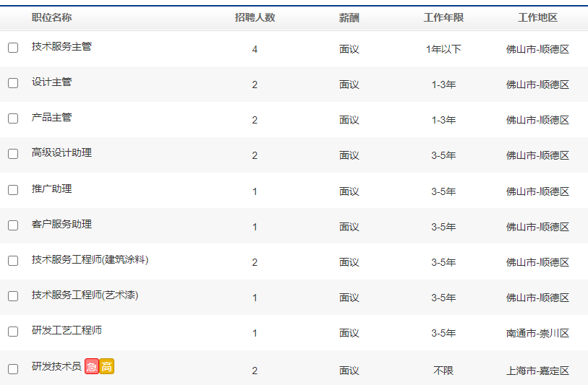
Task: Click the 技术服务工程师(艺术漆) job title
Action: click(85, 295)
